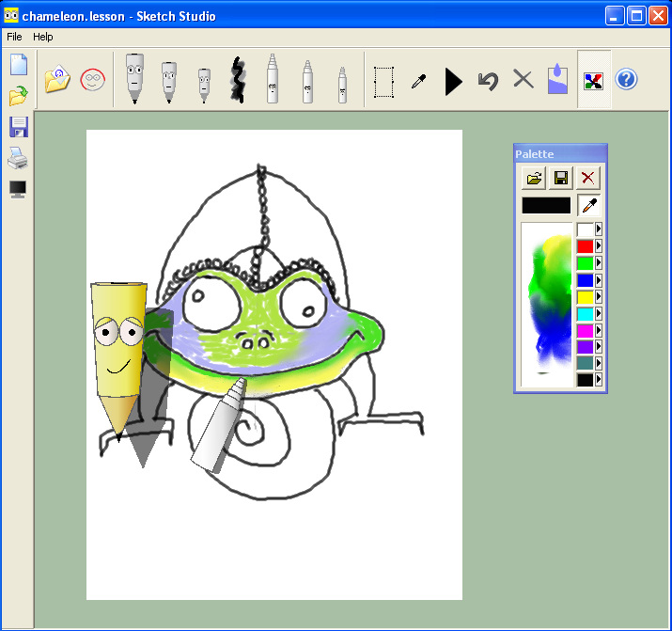Click the undo arrow icon
Screen dimensions: 672x631
pos(487,80)
